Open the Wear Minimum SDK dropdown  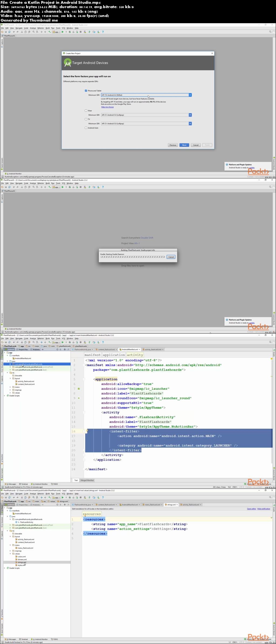146,115
